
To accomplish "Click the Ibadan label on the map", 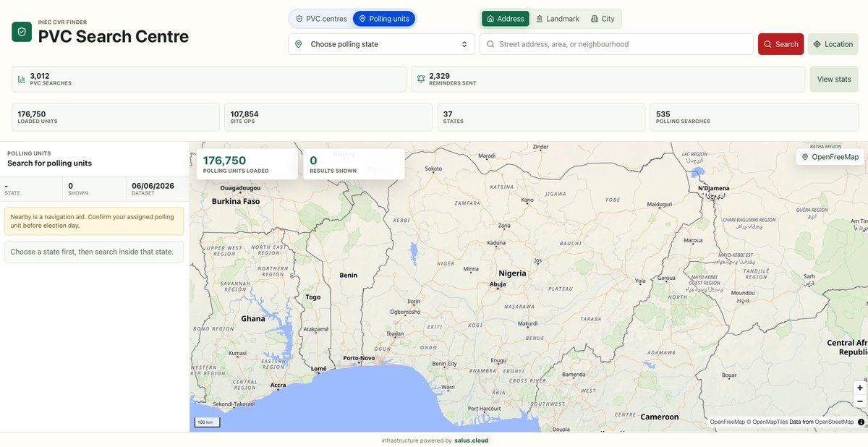I will pos(395,333).
